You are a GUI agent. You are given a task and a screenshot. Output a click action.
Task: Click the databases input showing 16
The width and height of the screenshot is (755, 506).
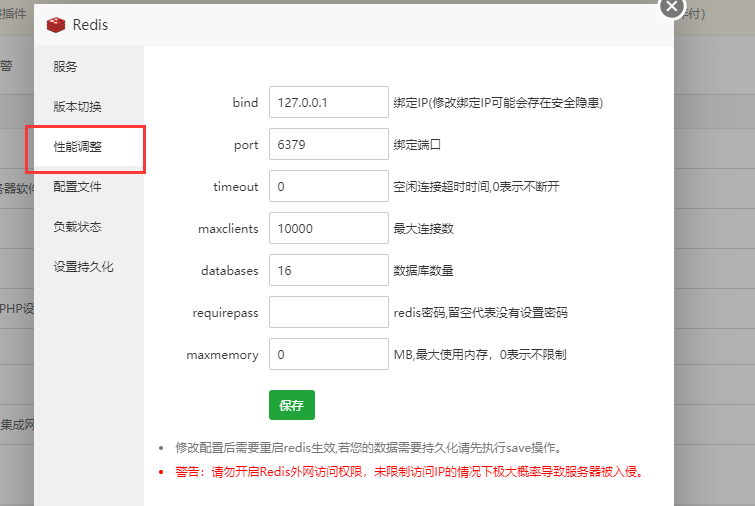pyautogui.click(x=329, y=270)
